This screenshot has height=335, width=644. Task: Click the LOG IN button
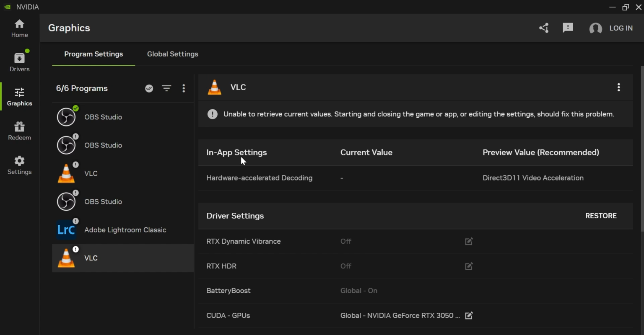[x=621, y=28]
